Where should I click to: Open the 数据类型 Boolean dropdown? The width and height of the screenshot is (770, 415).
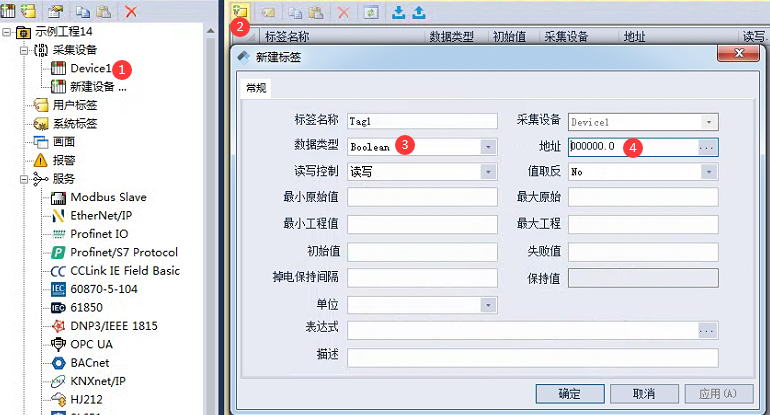tap(488, 147)
